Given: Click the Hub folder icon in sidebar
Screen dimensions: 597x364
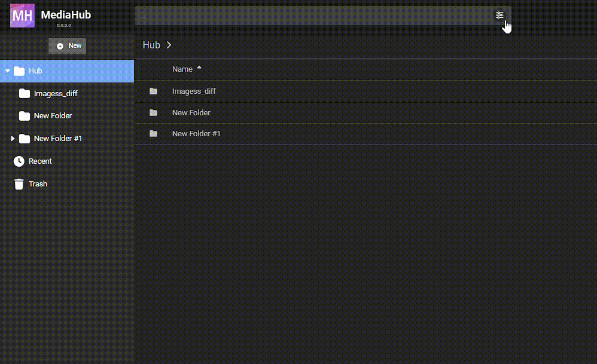Looking at the screenshot, I should click(19, 71).
